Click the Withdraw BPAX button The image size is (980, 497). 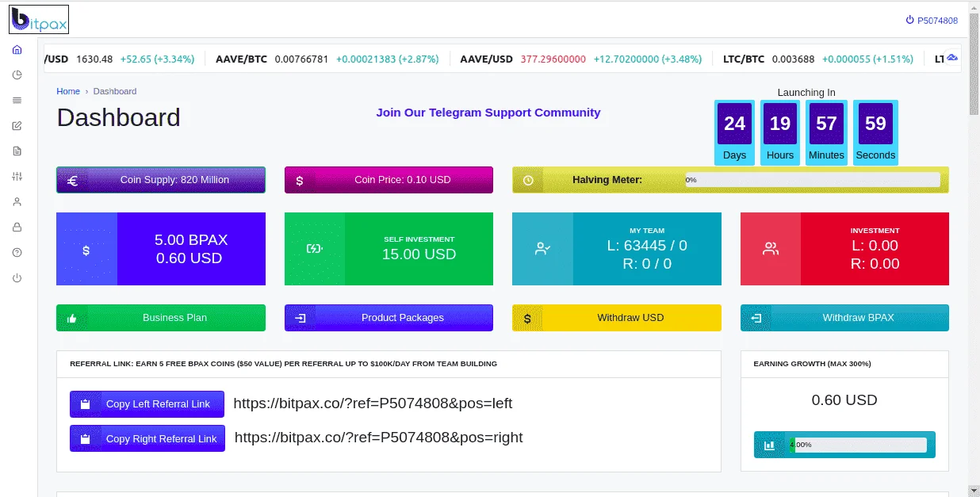pyautogui.click(x=844, y=318)
